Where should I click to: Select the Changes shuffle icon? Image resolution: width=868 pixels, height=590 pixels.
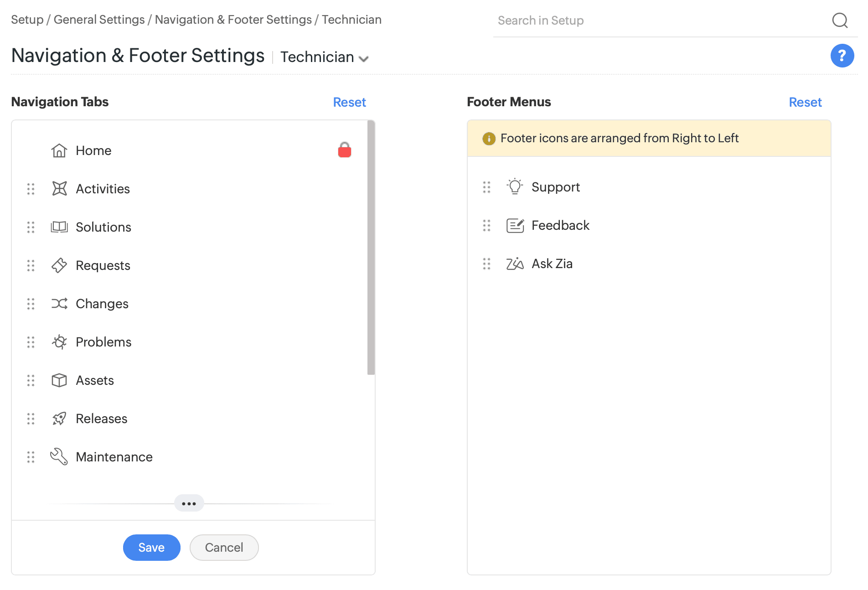(59, 304)
